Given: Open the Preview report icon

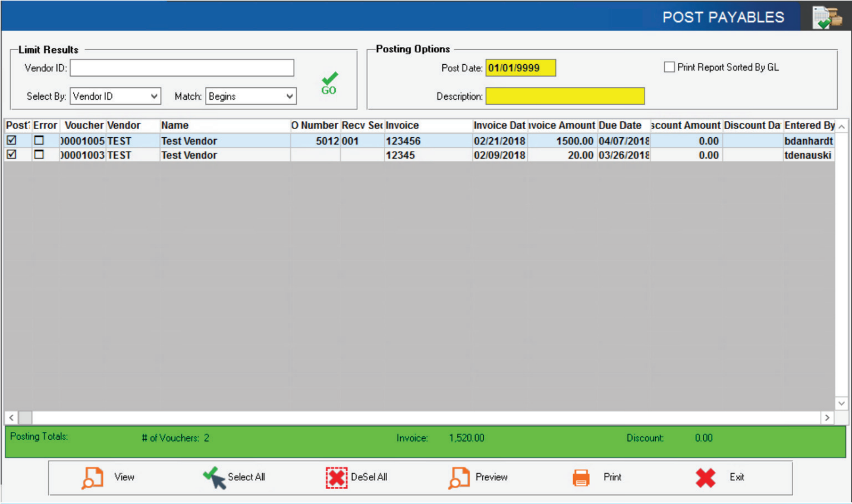Looking at the screenshot, I should [x=458, y=477].
